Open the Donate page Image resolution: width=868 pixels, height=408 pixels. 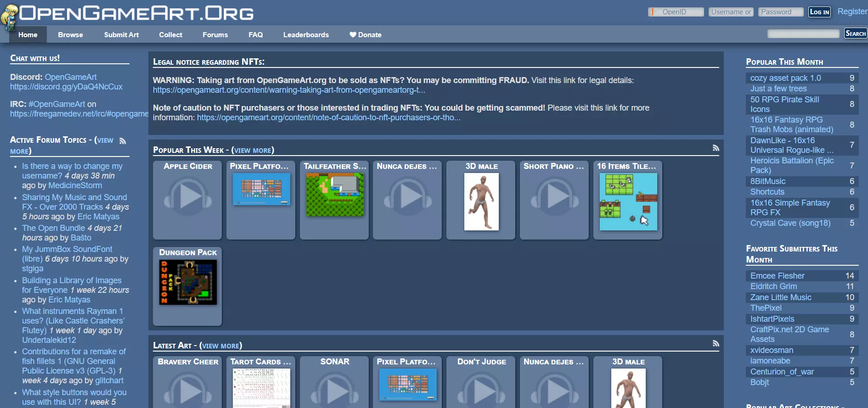coord(365,34)
